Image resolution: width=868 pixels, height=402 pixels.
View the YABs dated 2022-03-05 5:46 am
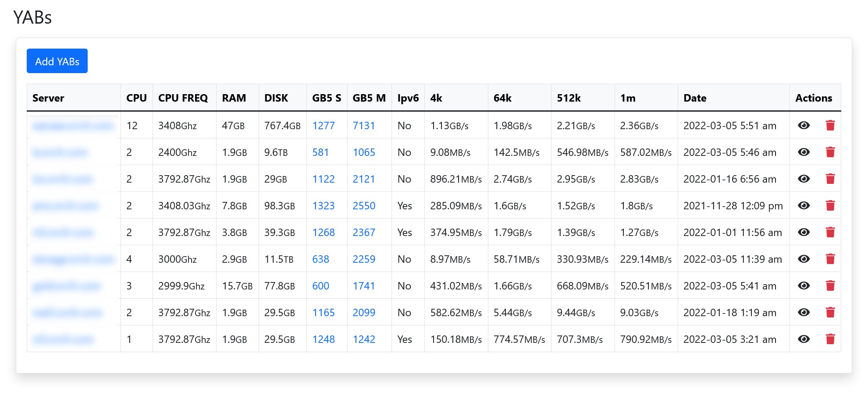tap(804, 152)
